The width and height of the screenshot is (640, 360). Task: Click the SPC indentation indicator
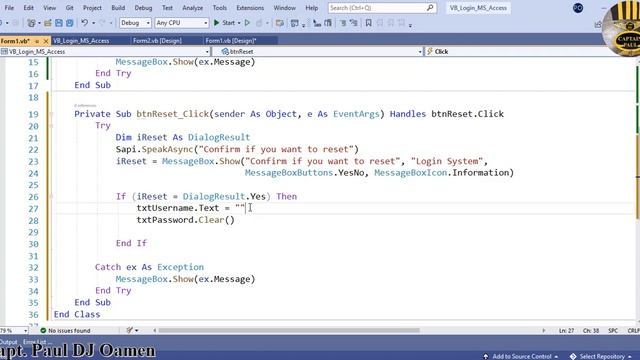tap(613, 331)
